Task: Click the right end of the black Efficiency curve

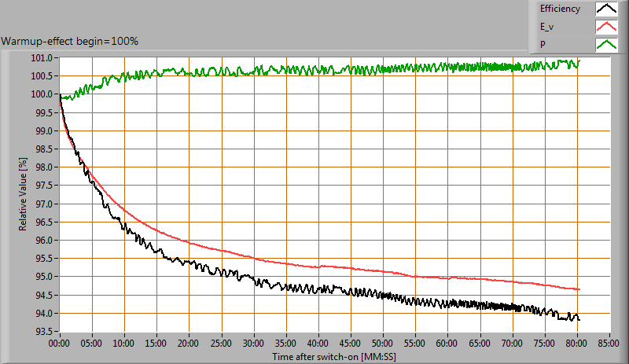Action: (x=579, y=318)
